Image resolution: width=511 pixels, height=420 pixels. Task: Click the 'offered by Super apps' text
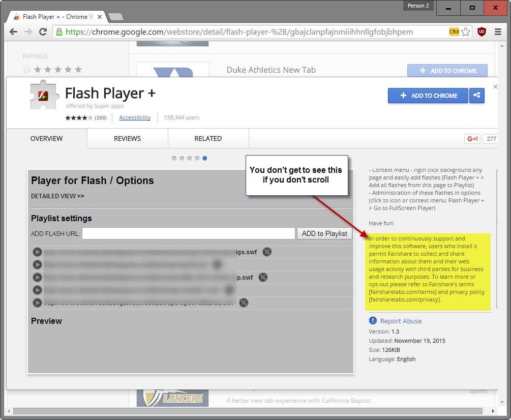coord(95,106)
